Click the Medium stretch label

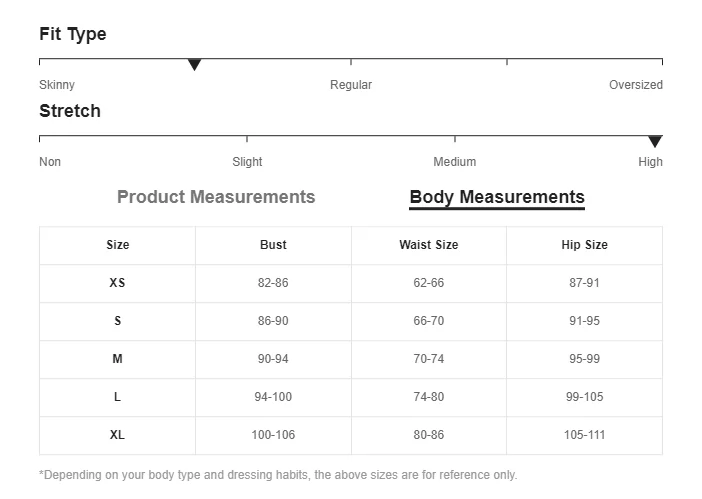(x=455, y=162)
